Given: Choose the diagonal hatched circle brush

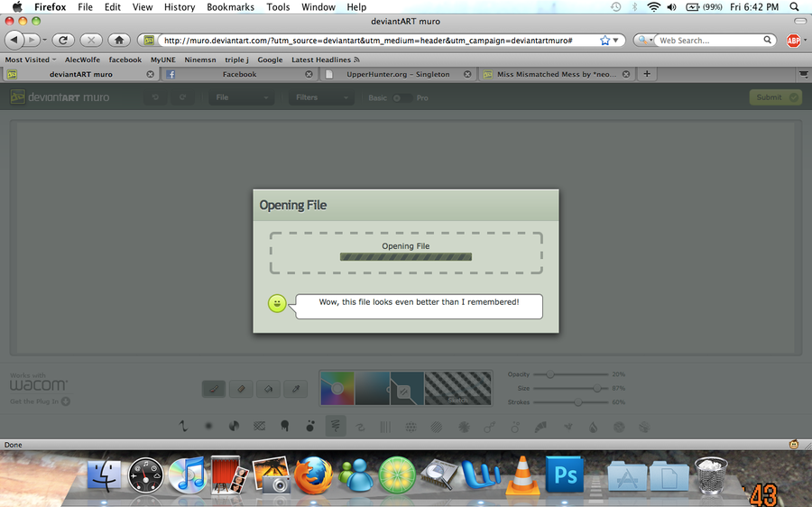Looking at the screenshot, I should point(437,427).
